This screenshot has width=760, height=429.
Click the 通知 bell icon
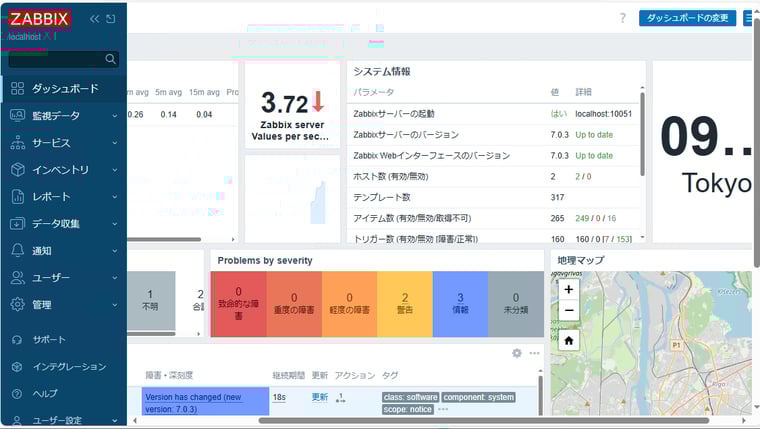(17, 251)
